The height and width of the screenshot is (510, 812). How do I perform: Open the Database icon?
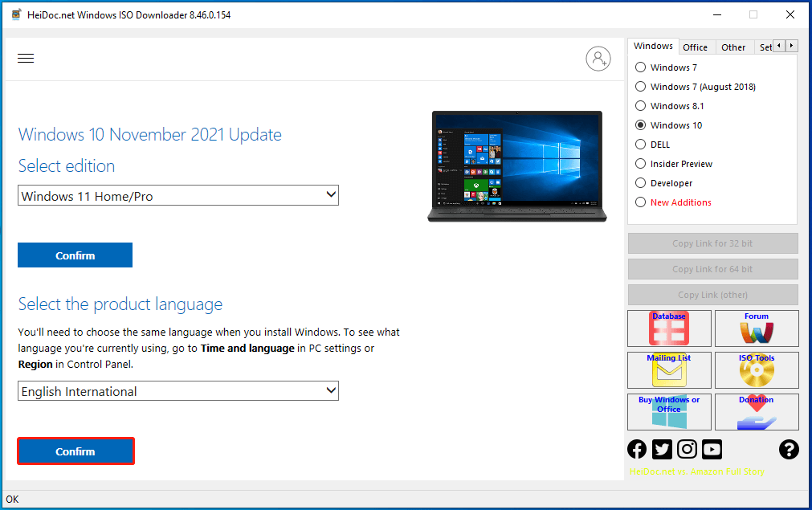[669, 328]
